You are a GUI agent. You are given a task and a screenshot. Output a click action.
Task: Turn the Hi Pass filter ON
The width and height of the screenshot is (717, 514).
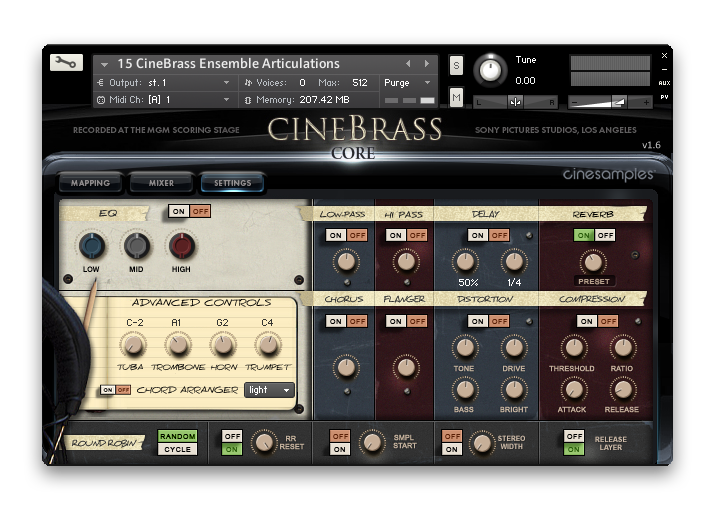tap(396, 235)
